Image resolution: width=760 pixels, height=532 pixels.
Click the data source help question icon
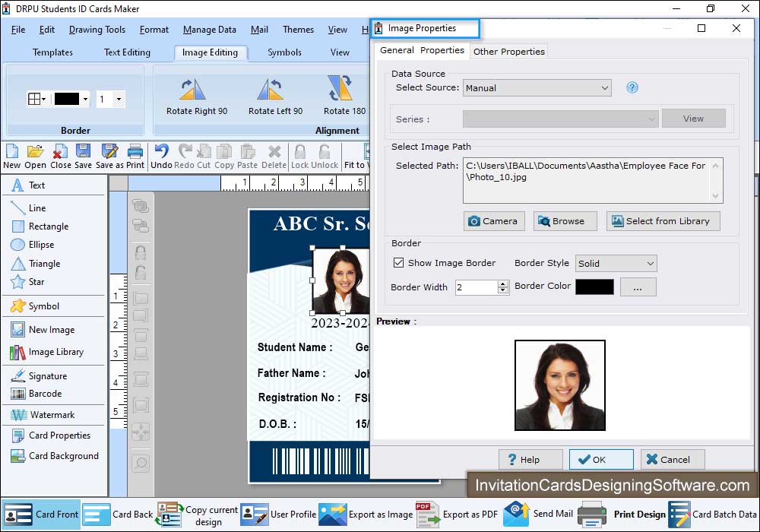[632, 87]
